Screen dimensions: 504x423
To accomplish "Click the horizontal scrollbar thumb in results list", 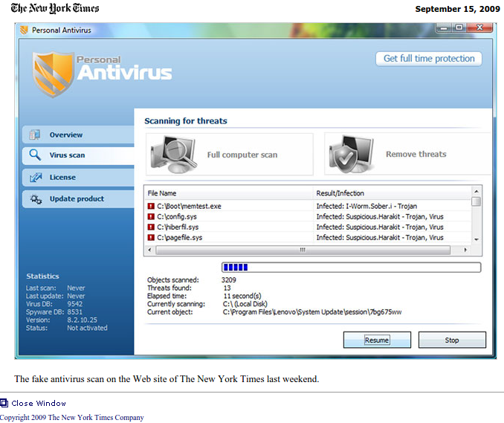I will coord(303,250).
